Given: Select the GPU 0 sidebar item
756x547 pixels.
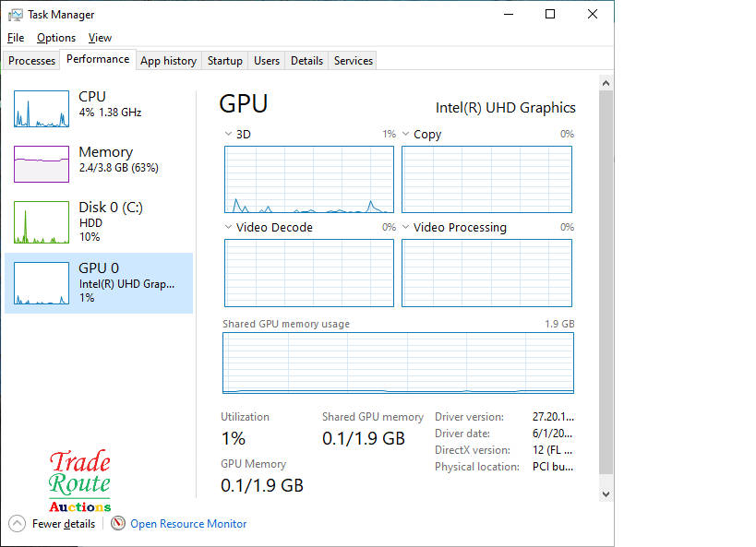Looking at the screenshot, I should pyautogui.click(x=99, y=283).
